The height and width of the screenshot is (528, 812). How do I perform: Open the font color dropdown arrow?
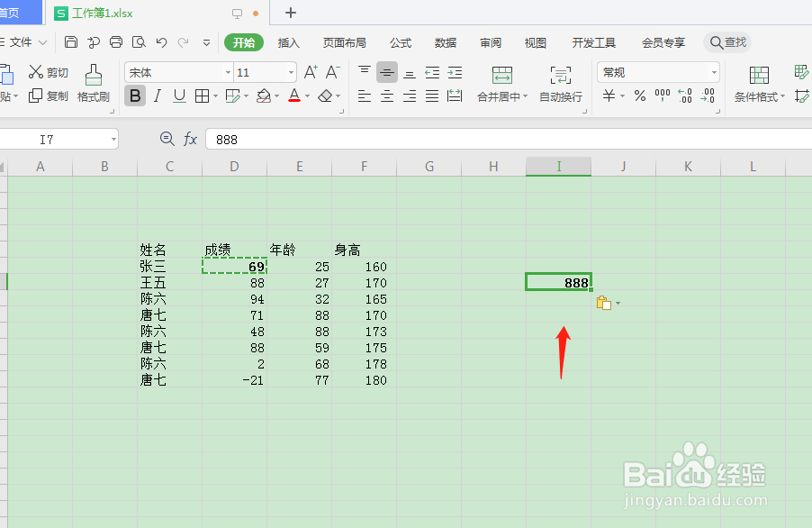click(x=307, y=96)
